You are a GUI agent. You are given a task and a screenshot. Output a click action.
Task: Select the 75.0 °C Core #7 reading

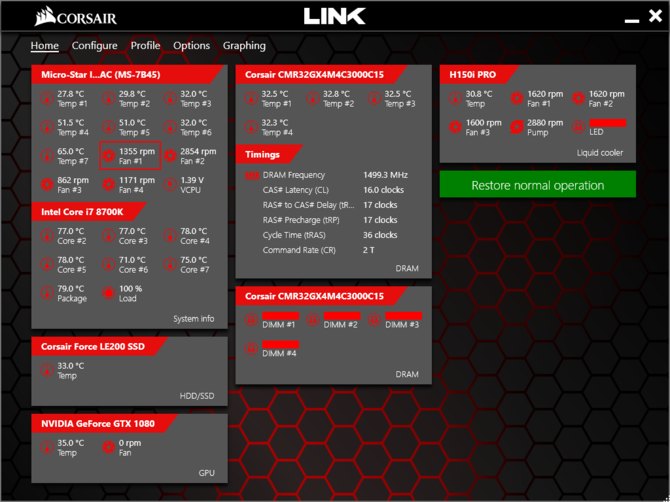[x=194, y=260]
